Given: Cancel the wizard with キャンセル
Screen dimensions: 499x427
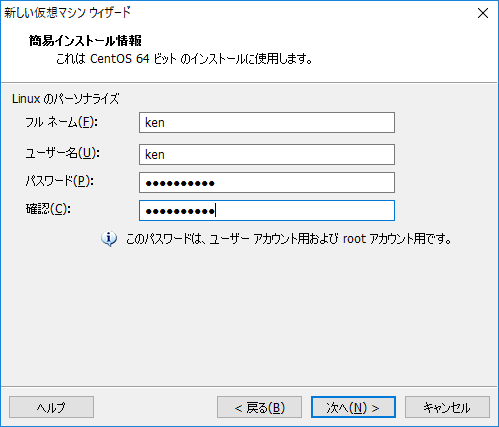Looking at the screenshot, I should (x=447, y=407).
